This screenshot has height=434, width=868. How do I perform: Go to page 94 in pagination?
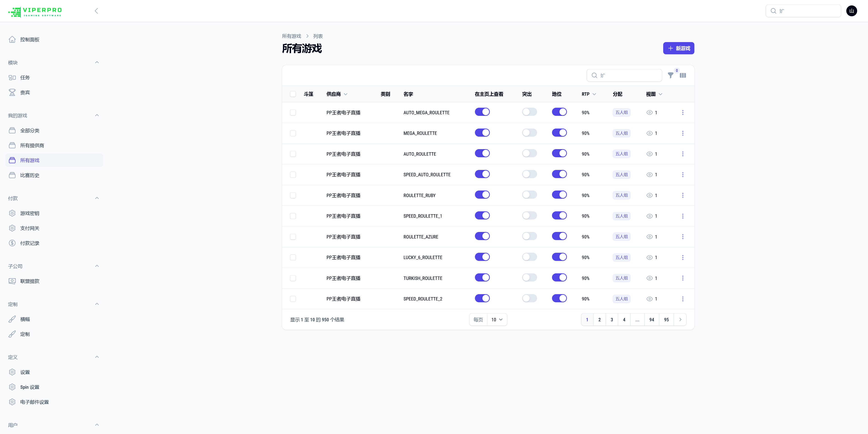click(x=652, y=319)
